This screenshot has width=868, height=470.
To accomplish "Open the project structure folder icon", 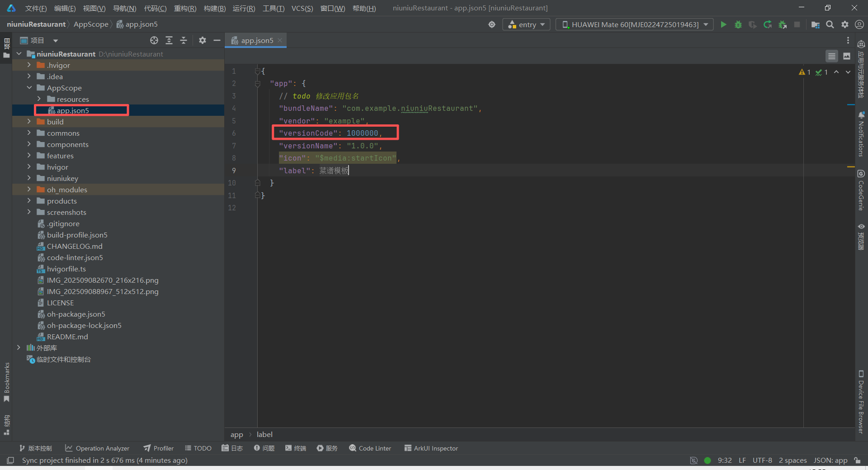I will click(x=815, y=24).
